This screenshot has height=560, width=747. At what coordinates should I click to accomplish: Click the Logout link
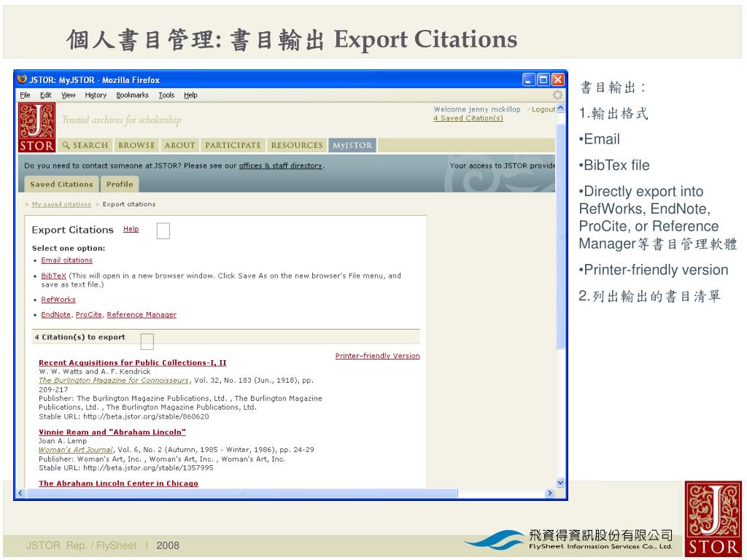(543, 109)
